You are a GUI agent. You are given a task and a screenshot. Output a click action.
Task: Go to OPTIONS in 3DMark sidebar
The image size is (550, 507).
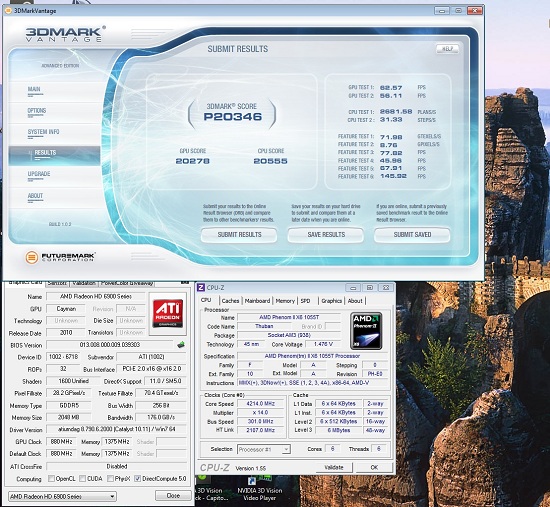click(x=37, y=111)
